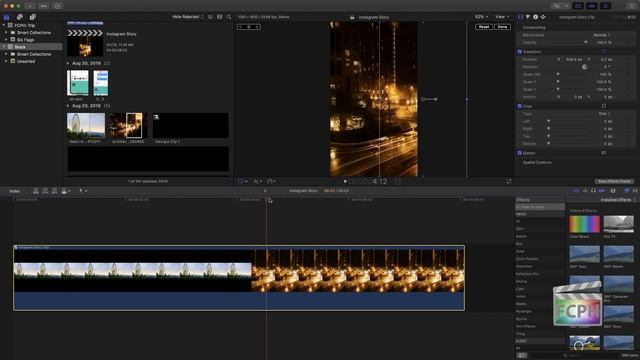
Task: Expand the Unsorted event
Action: 6,61
